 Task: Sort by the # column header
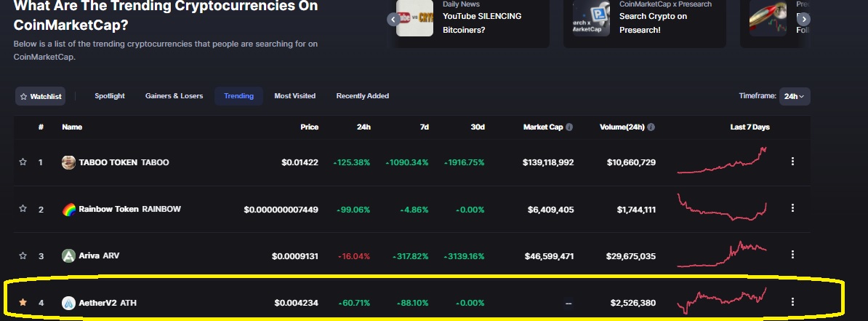[41, 127]
